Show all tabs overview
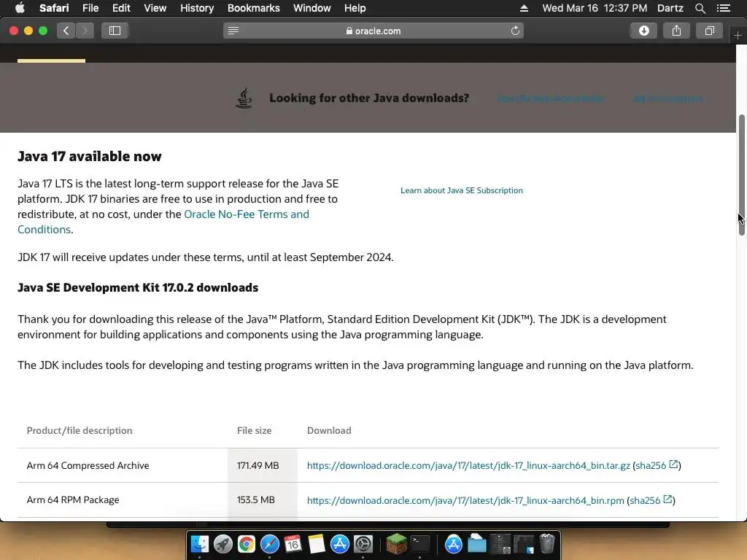The height and width of the screenshot is (560, 747). pyautogui.click(x=709, y=31)
